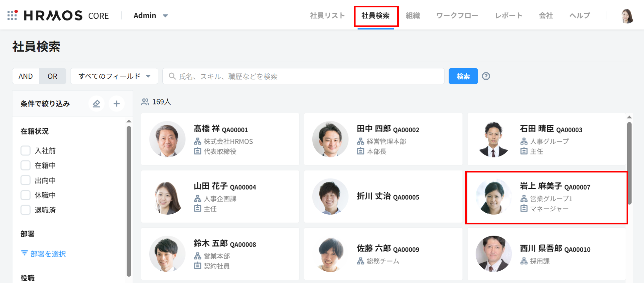Open the ワークフロー menu
The image size is (644, 283).
click(x=457, y=16)
